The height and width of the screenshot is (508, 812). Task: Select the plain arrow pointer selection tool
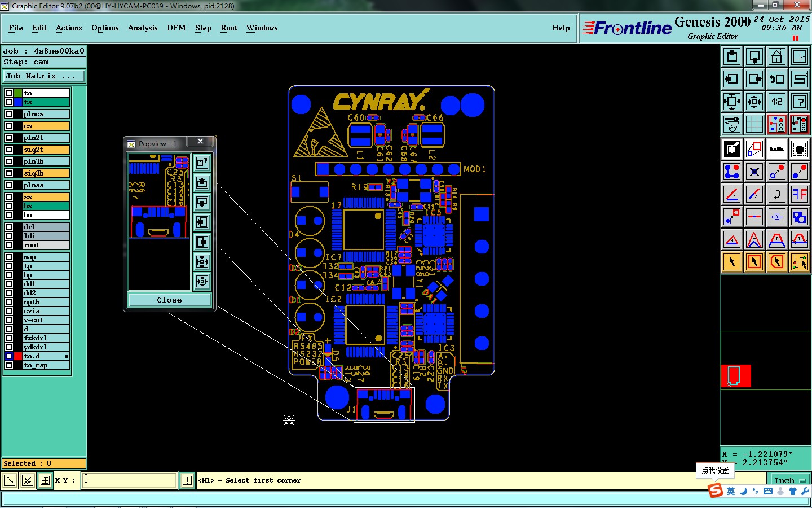[732, 262]
